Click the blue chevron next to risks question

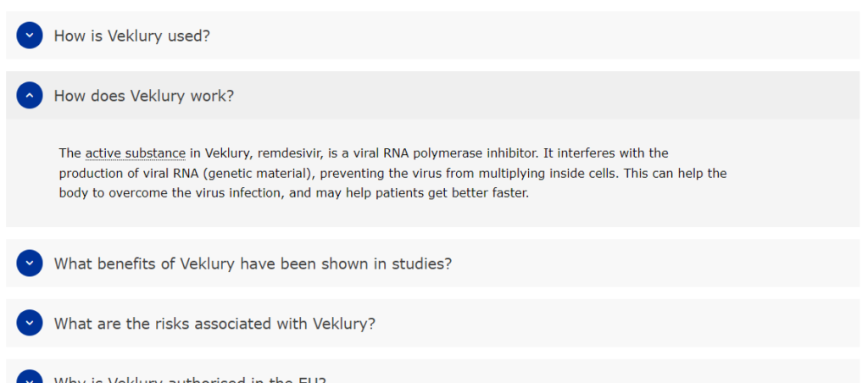(30, 324)
